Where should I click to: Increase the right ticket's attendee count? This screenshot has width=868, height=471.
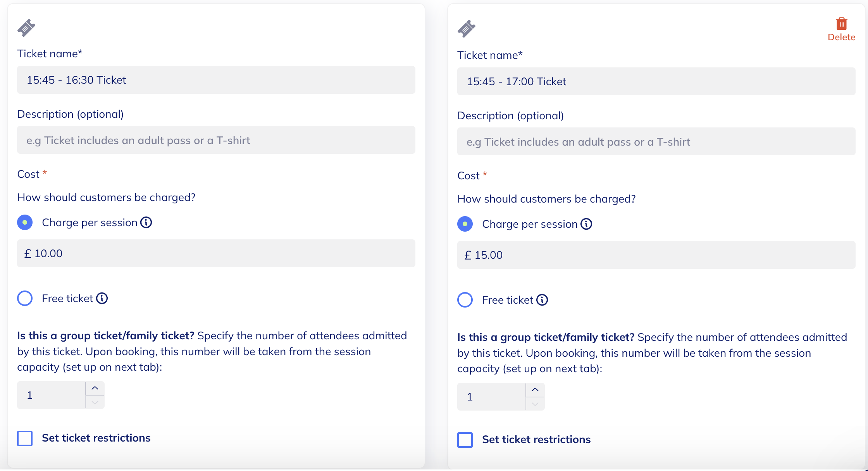pos(535,390)
